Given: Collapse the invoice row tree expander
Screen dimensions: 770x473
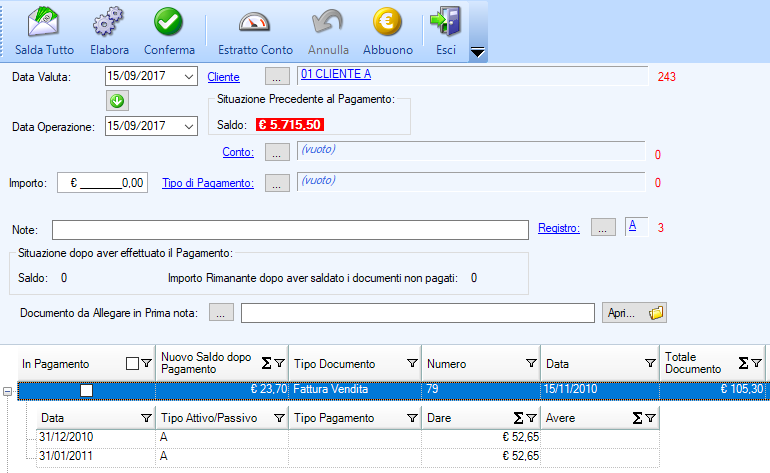Looking at the screenshot, I should (x=8, y=390).
